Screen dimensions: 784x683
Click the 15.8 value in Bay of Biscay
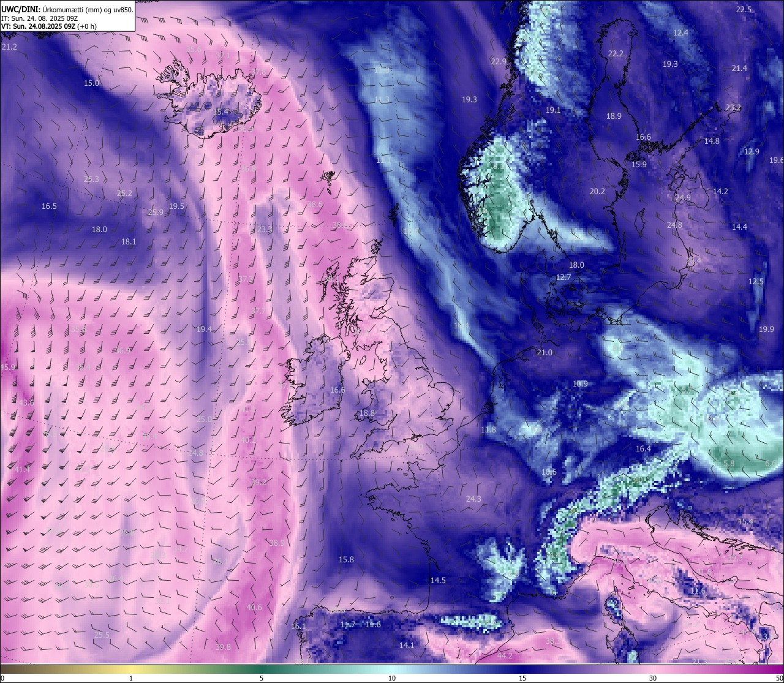(x=346, y=560)
